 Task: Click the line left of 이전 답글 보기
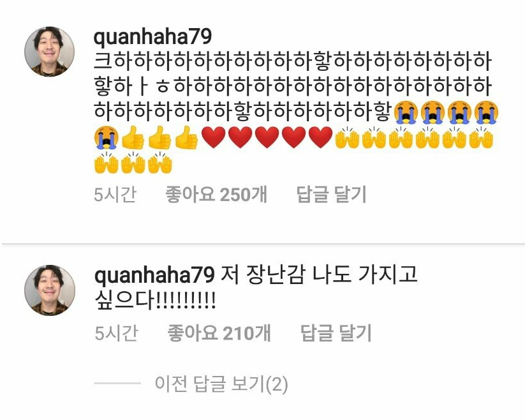click(117, 383)
